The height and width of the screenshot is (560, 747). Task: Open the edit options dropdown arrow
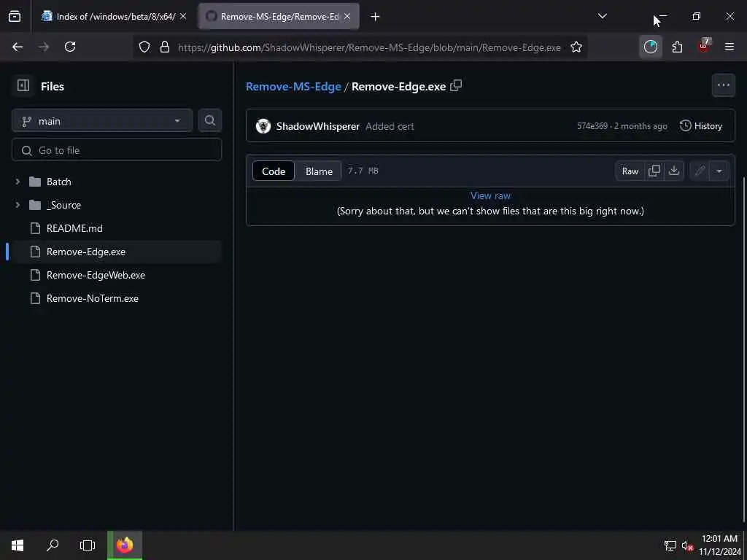point(719,171)
